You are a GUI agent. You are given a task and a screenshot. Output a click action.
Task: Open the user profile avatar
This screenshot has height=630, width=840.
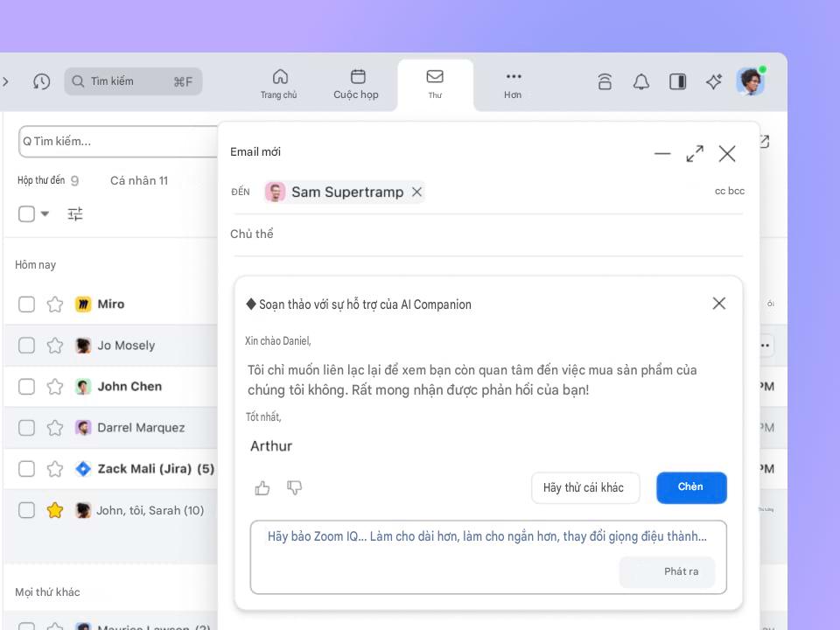[x=751, y=81]
